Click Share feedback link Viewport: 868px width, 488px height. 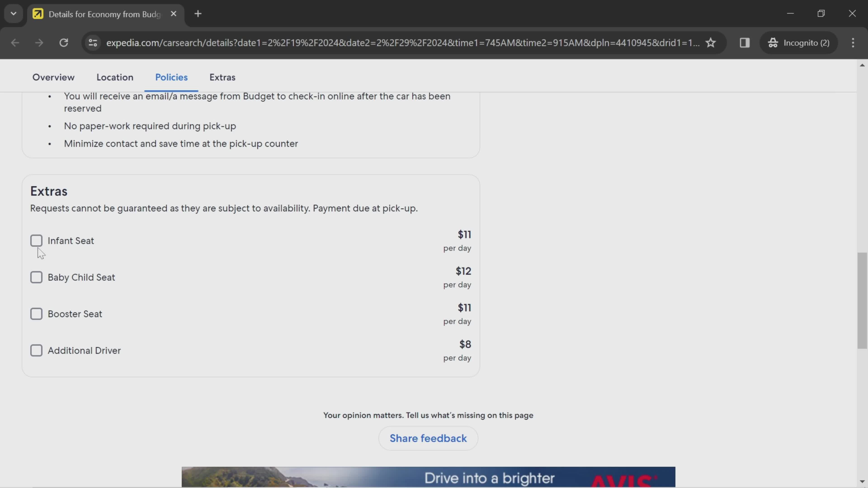(428, 438)
